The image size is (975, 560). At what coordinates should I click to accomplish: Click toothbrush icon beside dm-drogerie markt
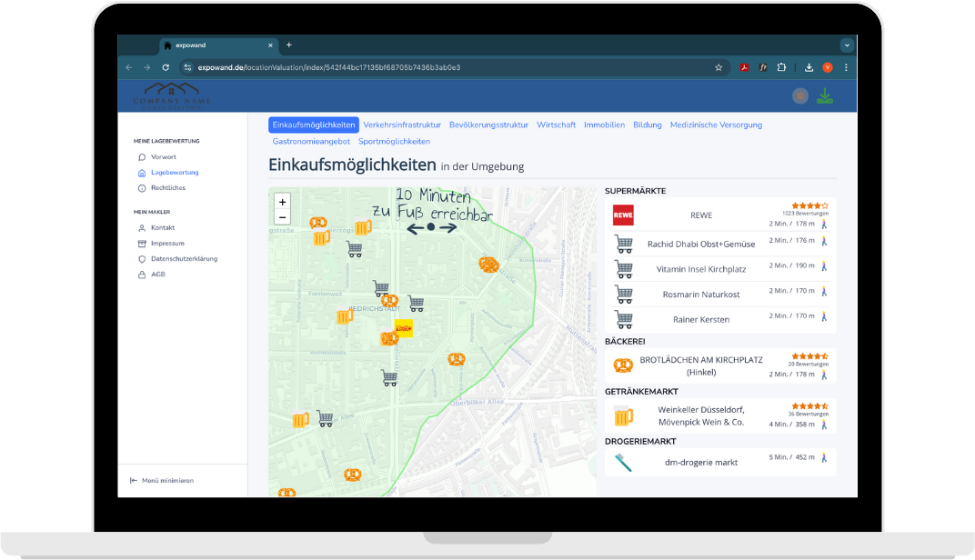[x=623, y=462]
